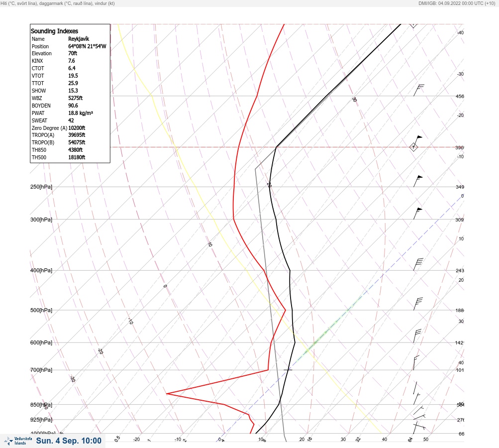
Task: Click the '250[hPa]' pressure label
Action: point(41,187)
